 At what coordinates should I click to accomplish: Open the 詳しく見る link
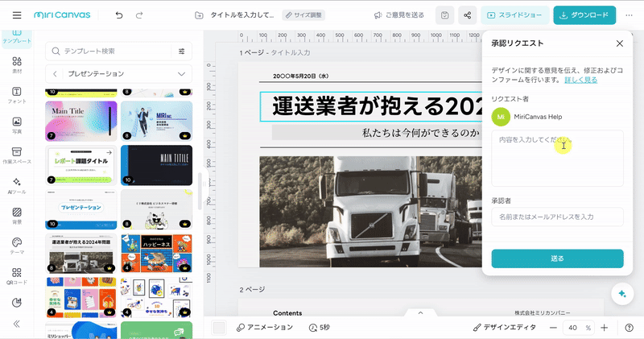580,81
